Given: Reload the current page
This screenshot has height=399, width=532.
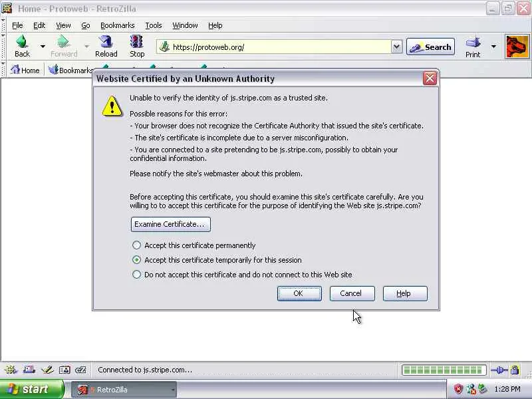Looking at the screenshot, I should click(106, 47).
